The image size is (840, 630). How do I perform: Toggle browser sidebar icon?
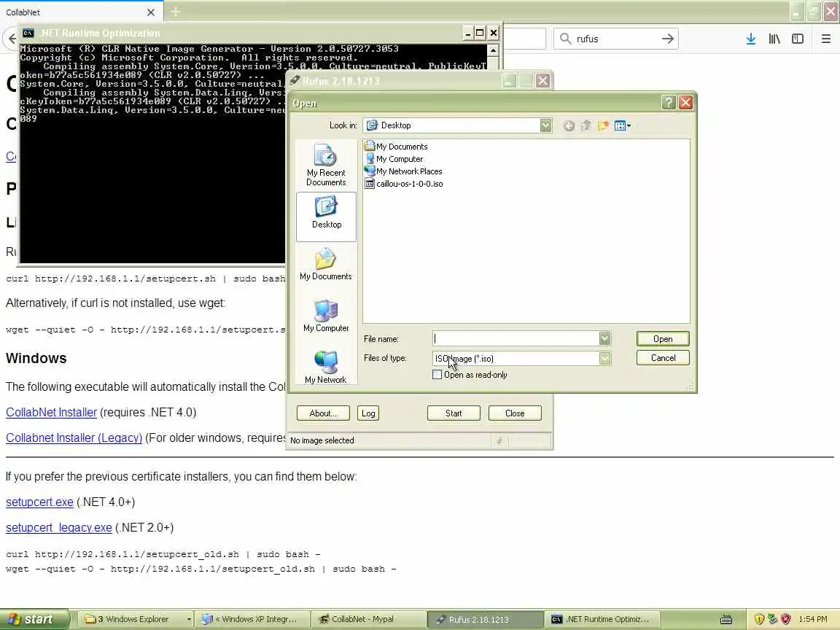798,39
